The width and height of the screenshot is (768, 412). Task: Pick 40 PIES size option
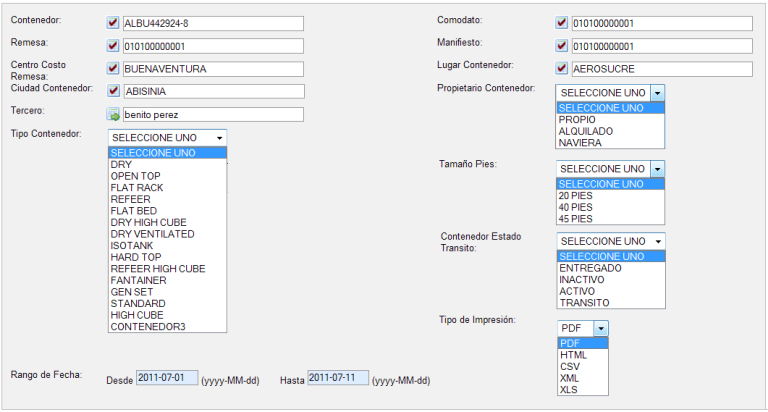pyautogui.click(x=576, y=207)
